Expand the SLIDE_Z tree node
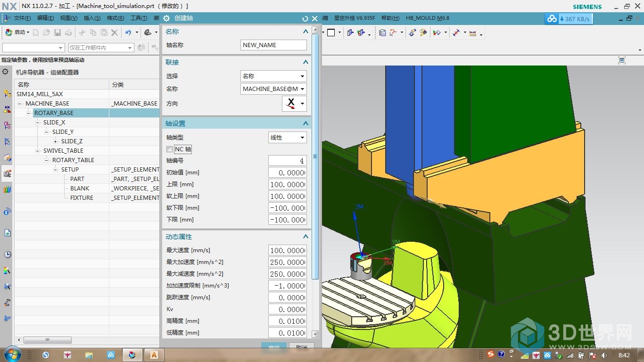The height and width of the screenshot is (362, 644). (x=56, y=141)
